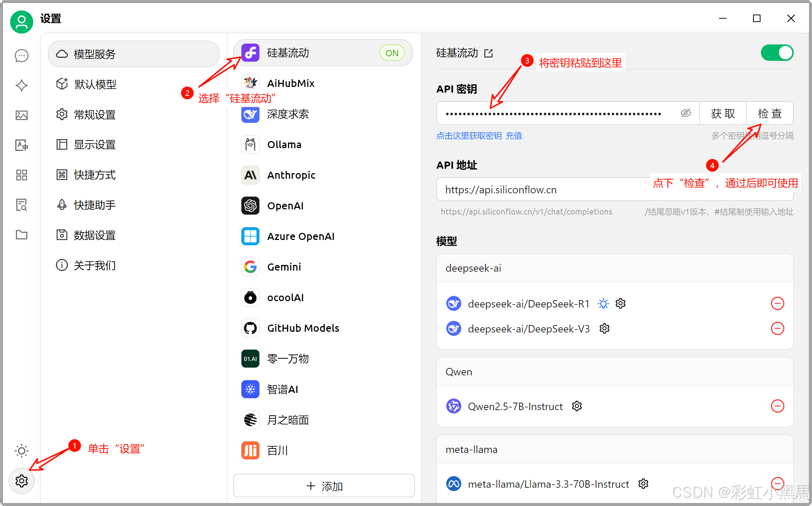The image size is (812, 506).
Task: Open the image painting sidebar icon
Action: 22,115
